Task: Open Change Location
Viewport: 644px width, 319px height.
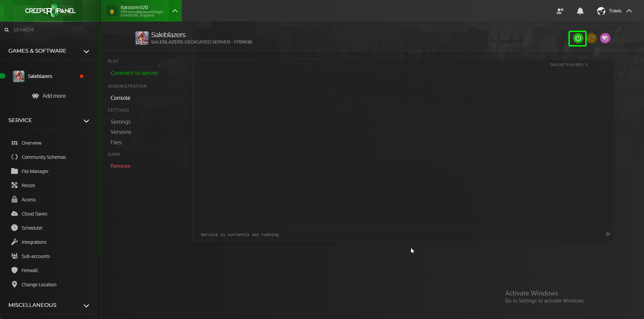Action: pos(39,285)
